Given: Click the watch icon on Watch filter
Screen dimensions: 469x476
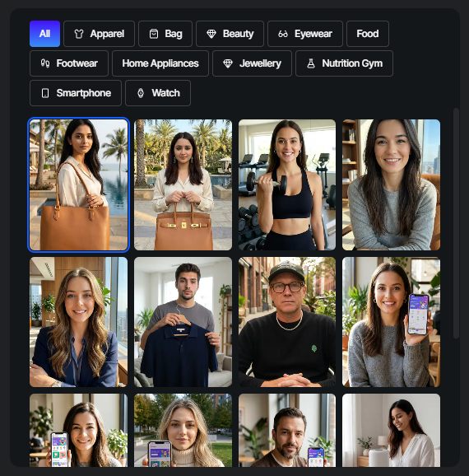Looking at the screenshot, I should pos(141,93).
